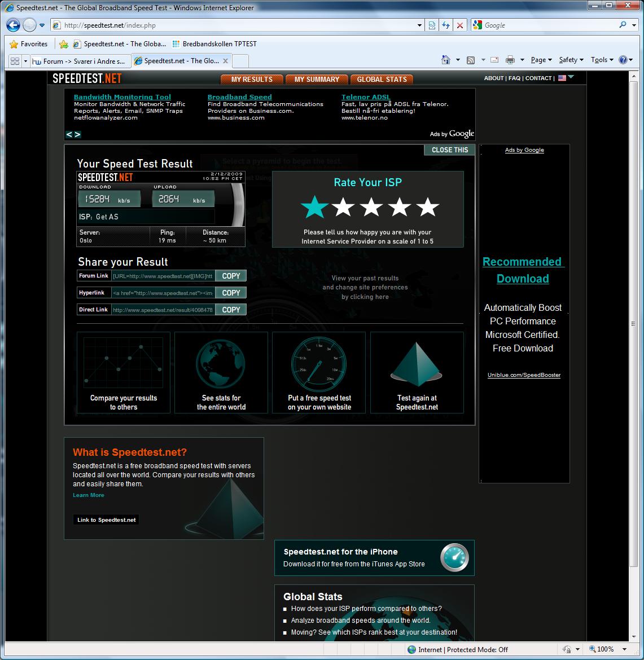Open Bredbandskollen TPTEST favorite
Image resolution: width=644 pixels, height=660 pixels.
(214, 44)
